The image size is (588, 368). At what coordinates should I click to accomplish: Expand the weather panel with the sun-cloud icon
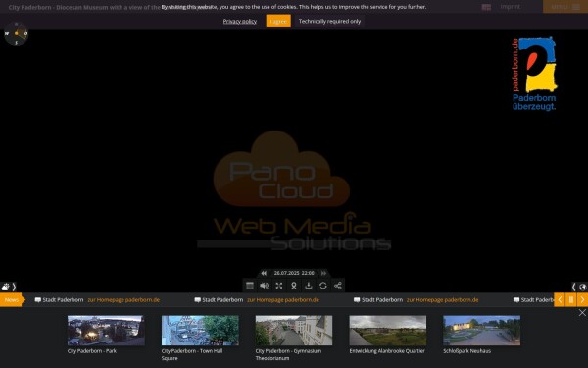[x=6, y=287]
